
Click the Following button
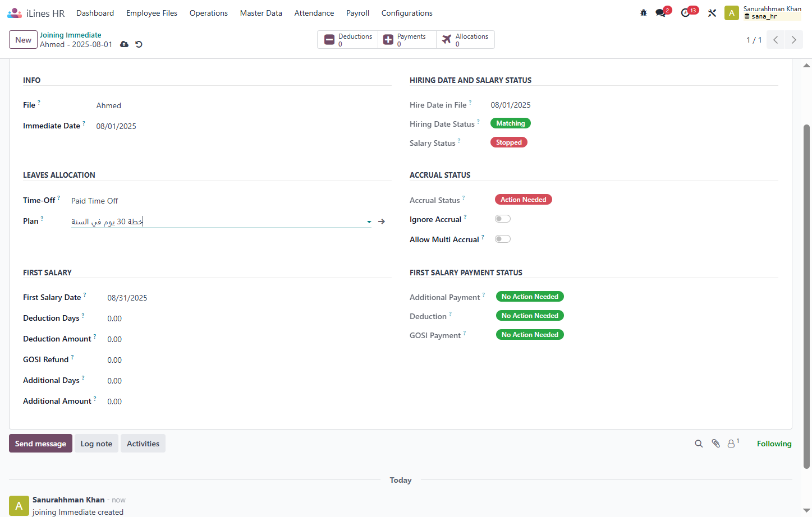[x=774, y=444]
